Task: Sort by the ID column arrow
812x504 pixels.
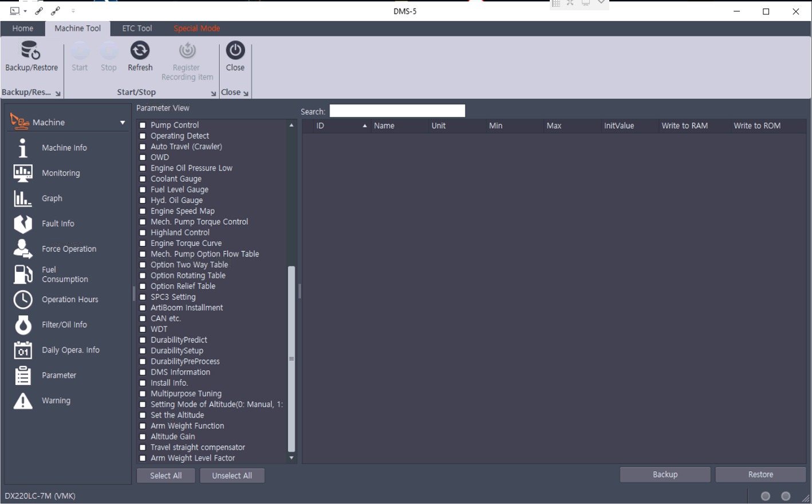Action: click(365, 126)
